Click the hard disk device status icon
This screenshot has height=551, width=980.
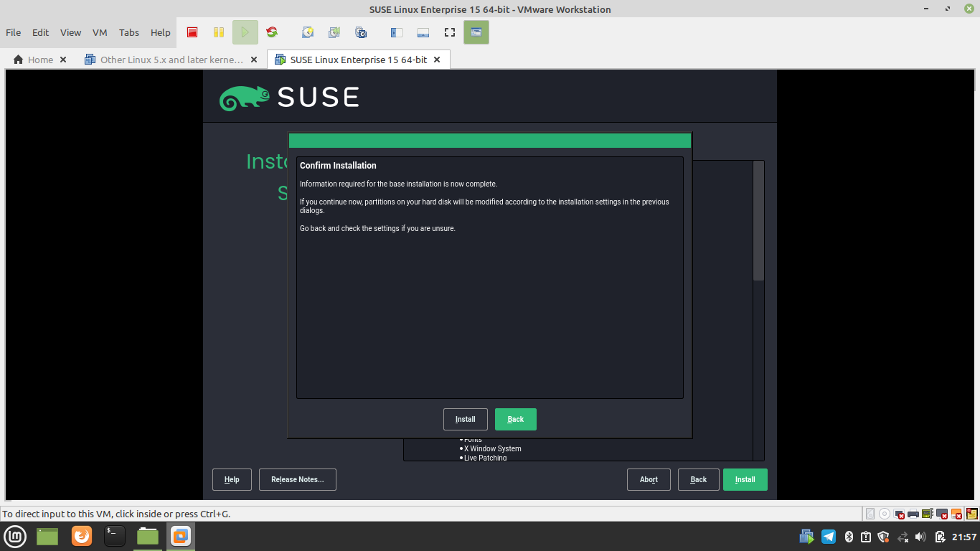870,514
